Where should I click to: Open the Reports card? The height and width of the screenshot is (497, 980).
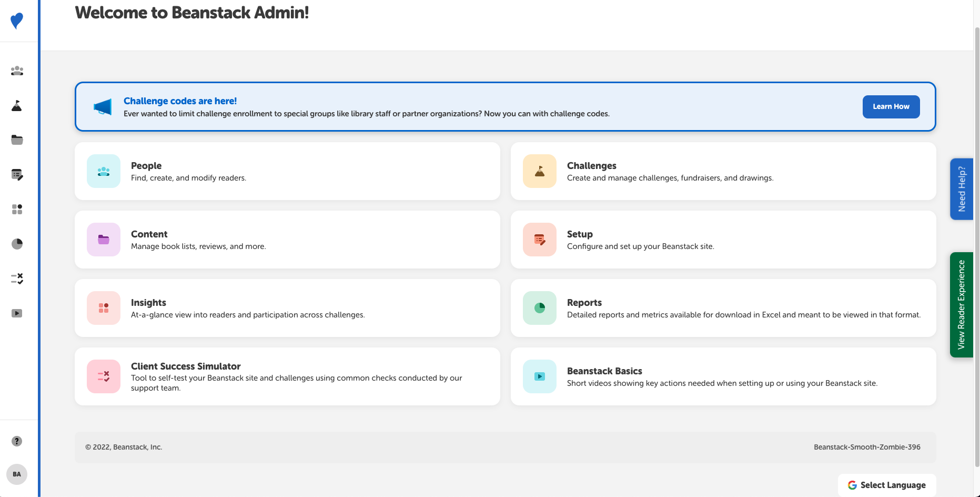click(x=723, y=308)
